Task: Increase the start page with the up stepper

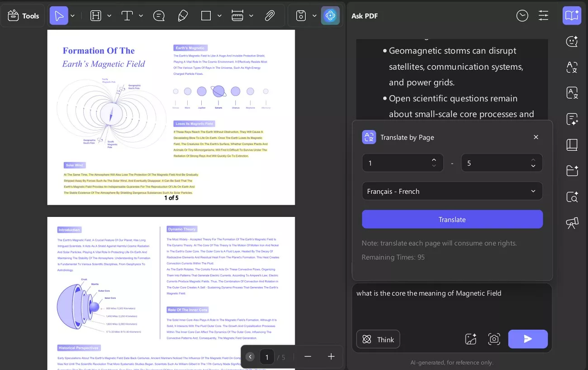Action: (434, 160)
